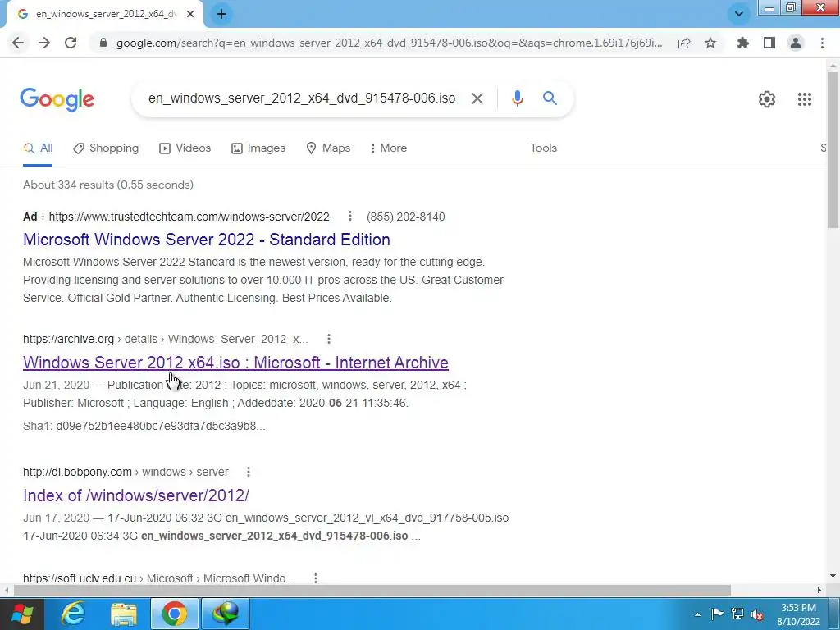Click the muted volume tray icon
The image size is (840, 630).
[757, 614]
